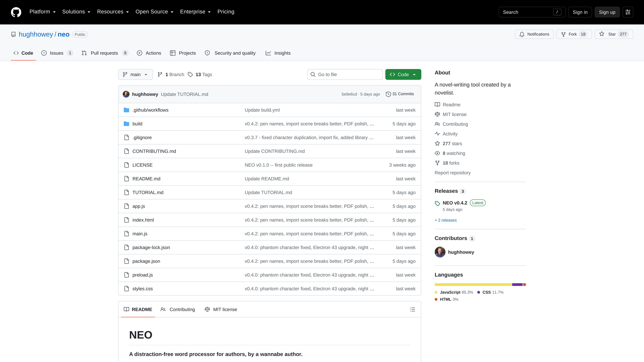Open the + 2 releases link

(446, 220)
